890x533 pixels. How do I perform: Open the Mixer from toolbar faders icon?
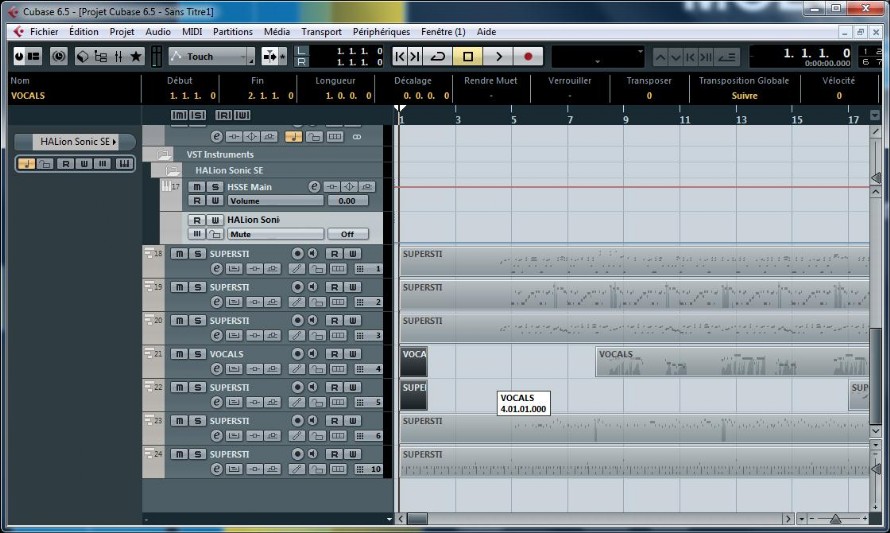(x=118, y=56)
